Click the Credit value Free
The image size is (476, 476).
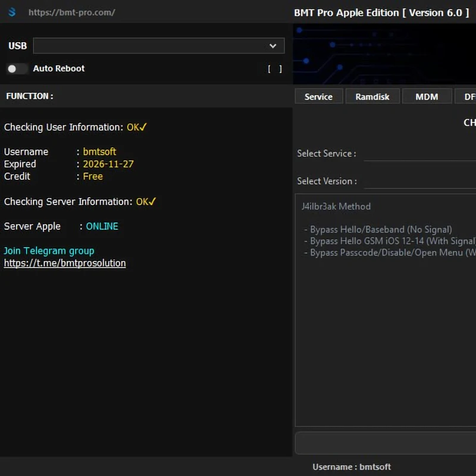tap(93, 176)
